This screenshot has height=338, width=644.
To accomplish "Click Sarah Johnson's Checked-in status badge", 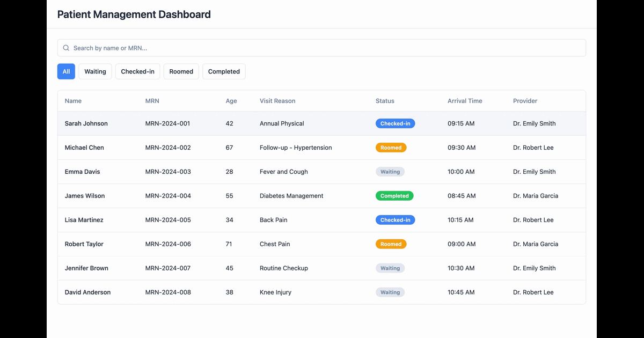I will click(395, 123).
